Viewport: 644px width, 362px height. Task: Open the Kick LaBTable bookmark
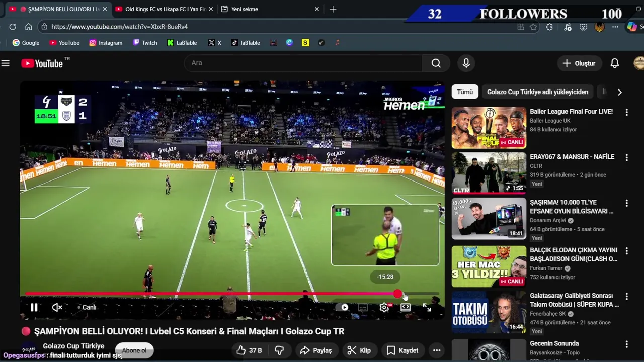point(182,43)
